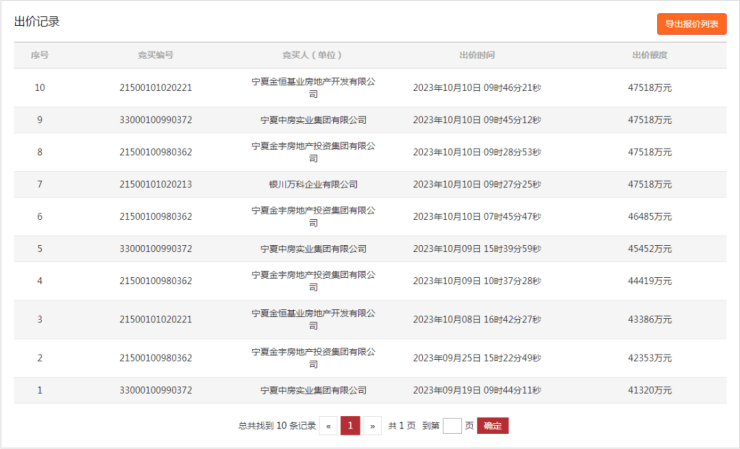Click the 竞买编号 column header
The image size is (740, 449).
pyautogui.click(x=156, y=55)
